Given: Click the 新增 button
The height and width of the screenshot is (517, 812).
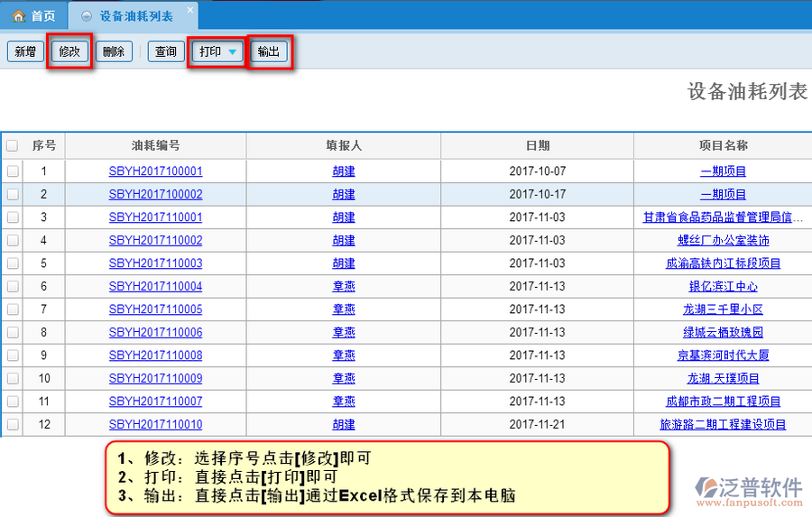Looking at the screenshot, I should coord(24,51).
